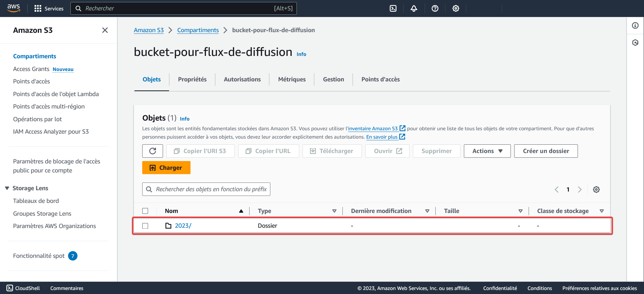
Task: Open Points d'accès multi-région
Action: 49,106
